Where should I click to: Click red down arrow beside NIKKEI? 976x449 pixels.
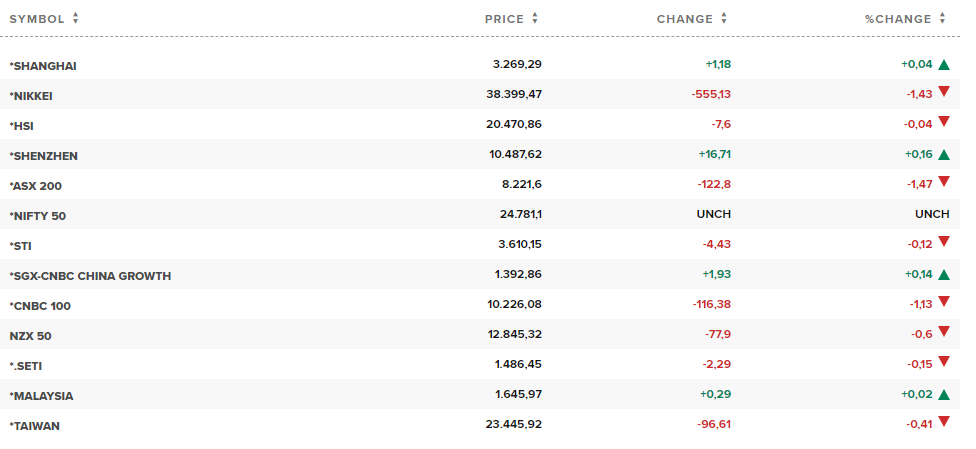[944, 92]
